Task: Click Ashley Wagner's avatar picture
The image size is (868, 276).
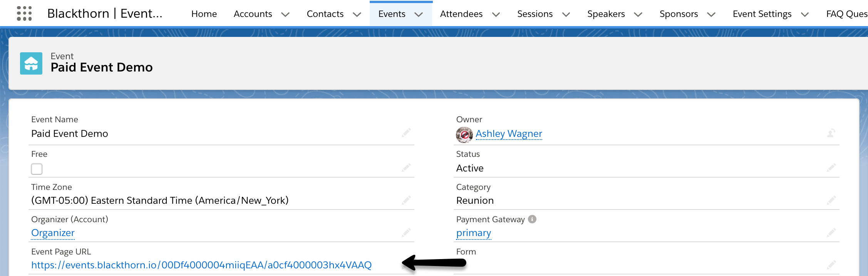Action: [464, 135]
